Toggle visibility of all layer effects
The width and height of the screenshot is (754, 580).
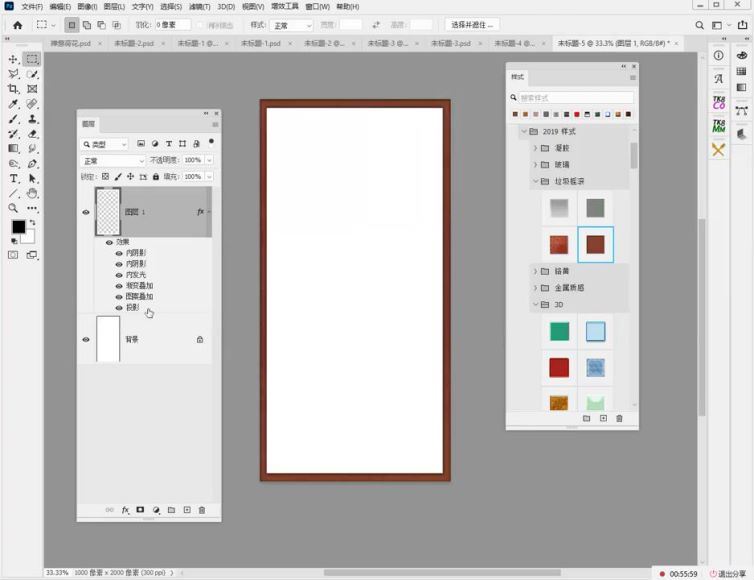pyautogui.click(x=109, y=242)
